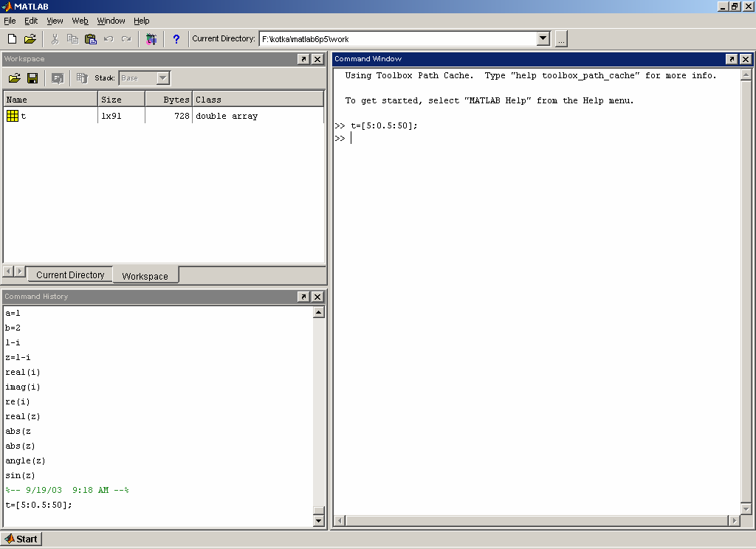Image resolution: width=756 pixels, height=549 pixels.
Task: Sort workspace by Bytes column header
Action: (168, 100)
